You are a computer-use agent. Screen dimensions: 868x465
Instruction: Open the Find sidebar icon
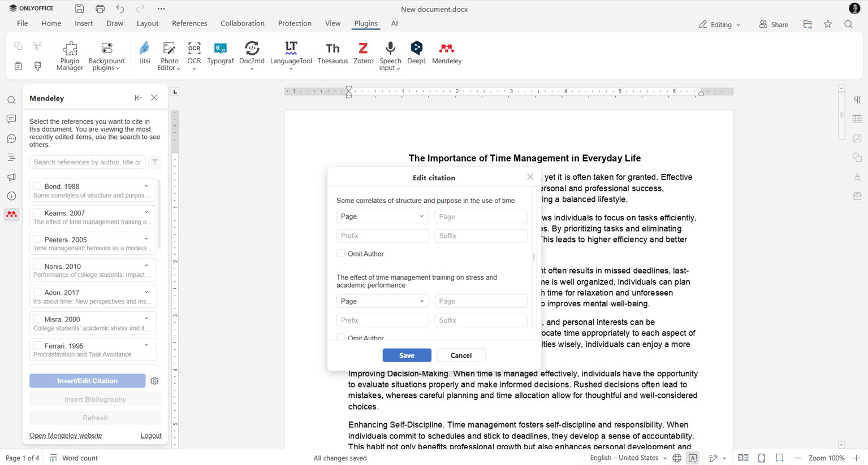point(11,100)
